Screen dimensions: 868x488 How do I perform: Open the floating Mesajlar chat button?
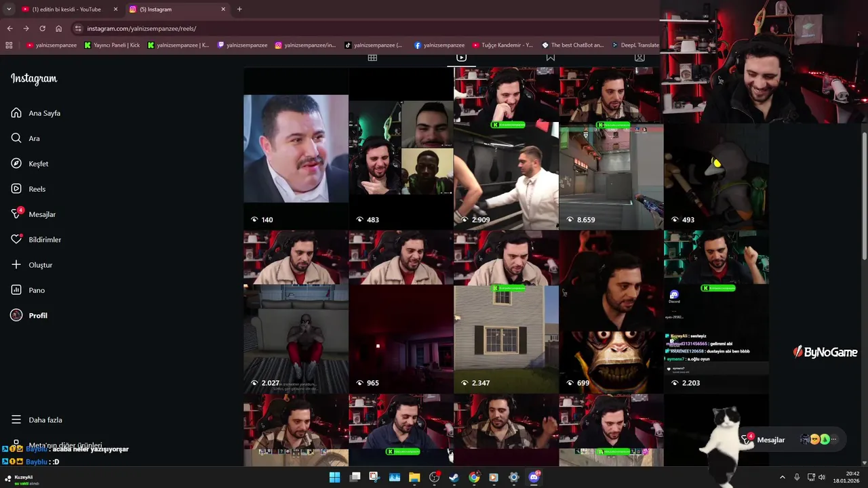[792, 440]
